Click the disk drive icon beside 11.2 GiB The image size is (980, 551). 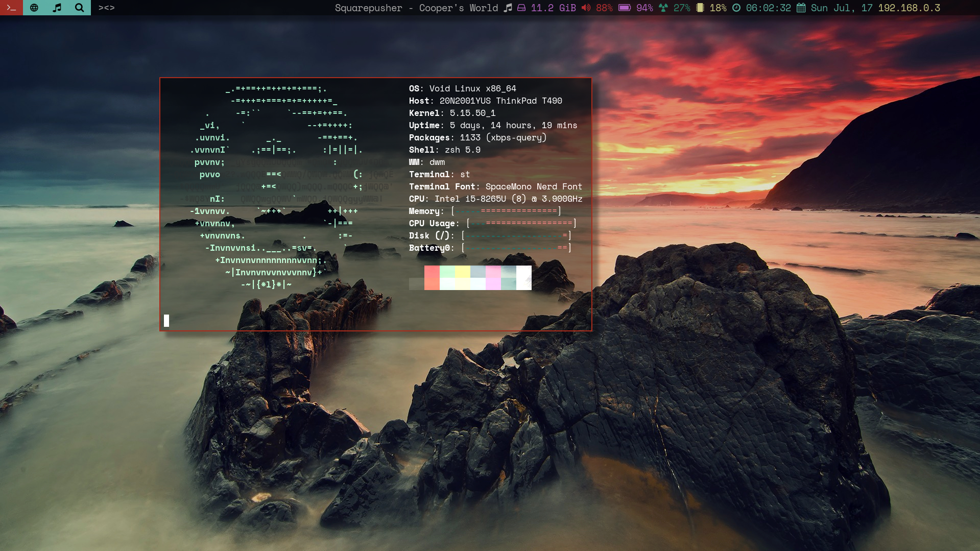point(521,8)
